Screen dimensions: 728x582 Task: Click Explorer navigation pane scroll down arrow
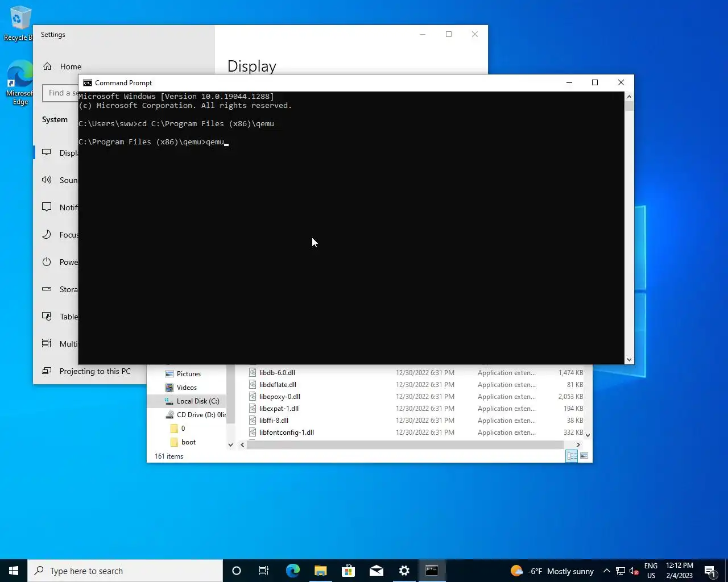(x=230, y=444)
